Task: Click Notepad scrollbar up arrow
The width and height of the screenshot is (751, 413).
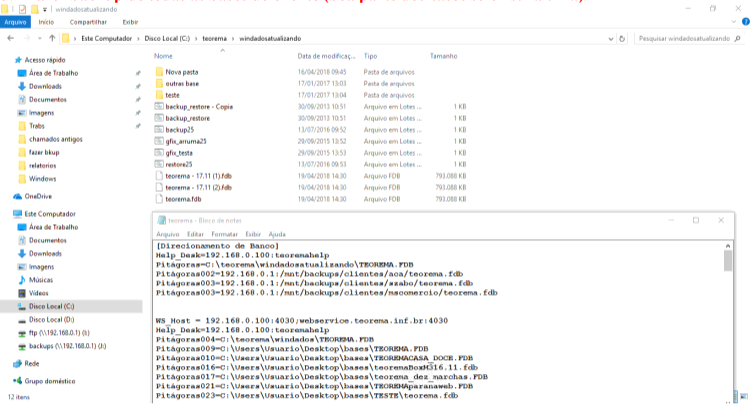Action: pyautogui.click(x=728, y=246)
